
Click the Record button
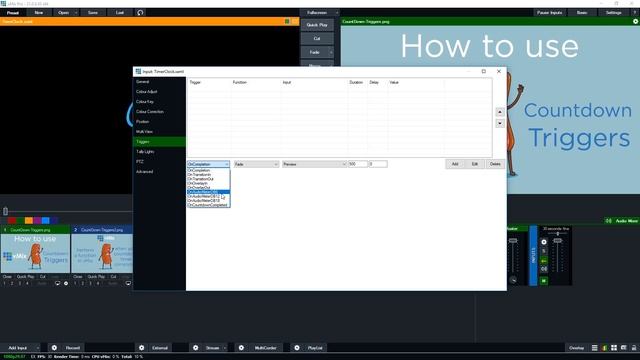[73, 348]
